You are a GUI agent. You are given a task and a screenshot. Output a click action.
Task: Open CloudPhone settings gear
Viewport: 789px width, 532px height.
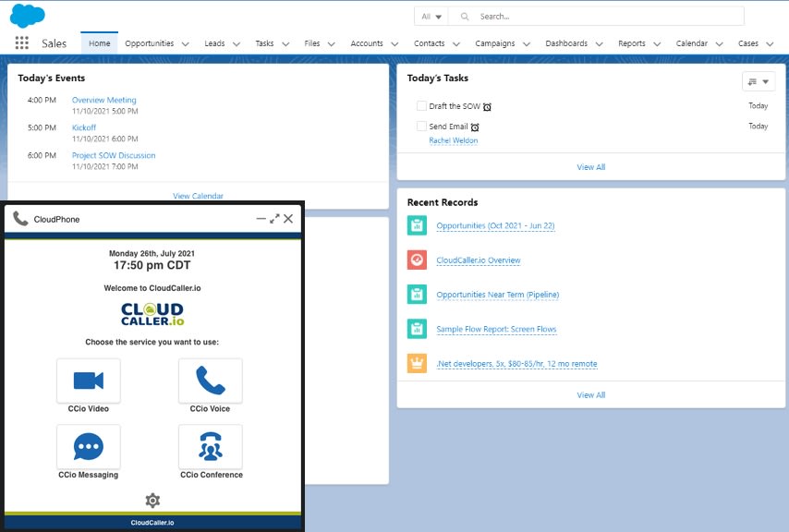[152, 501]
